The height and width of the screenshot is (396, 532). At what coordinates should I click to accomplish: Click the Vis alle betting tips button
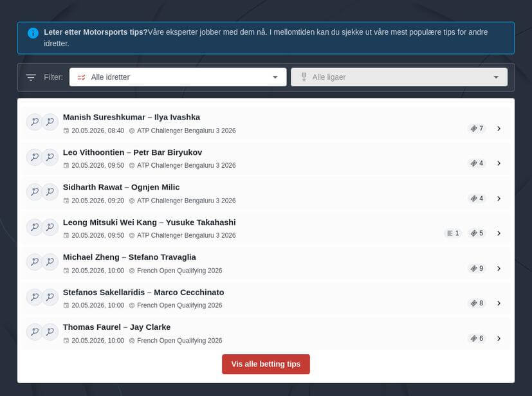click(266, 364)
